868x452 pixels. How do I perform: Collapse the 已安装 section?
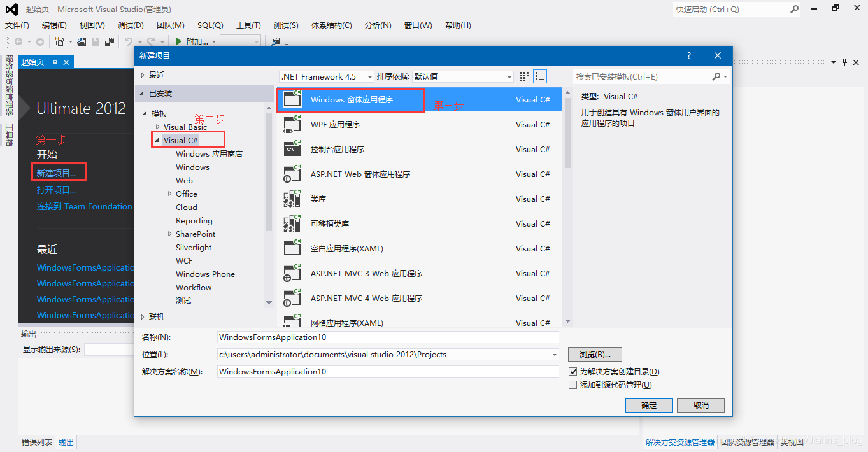pyautogui.click(x=142, y=94)
